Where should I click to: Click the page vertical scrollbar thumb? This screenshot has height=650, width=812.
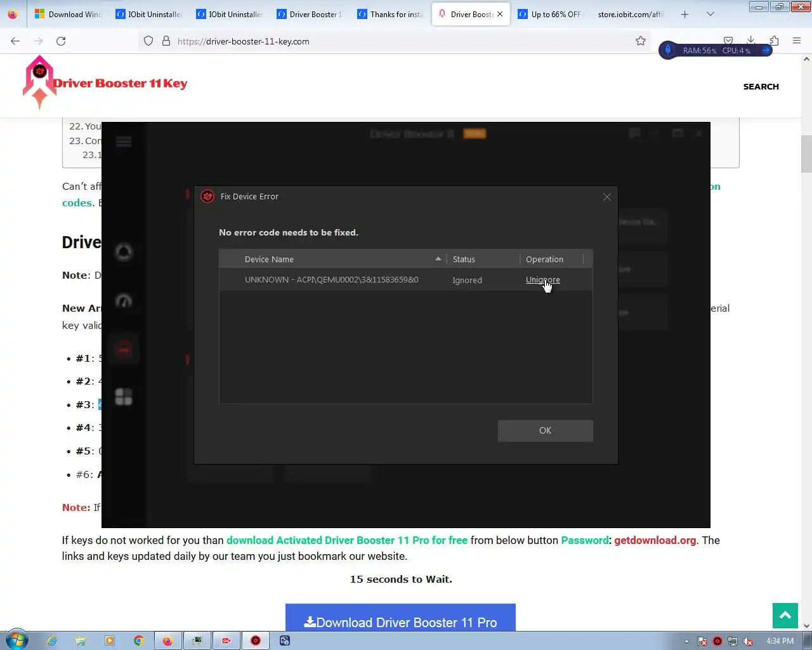coord(806,154)
